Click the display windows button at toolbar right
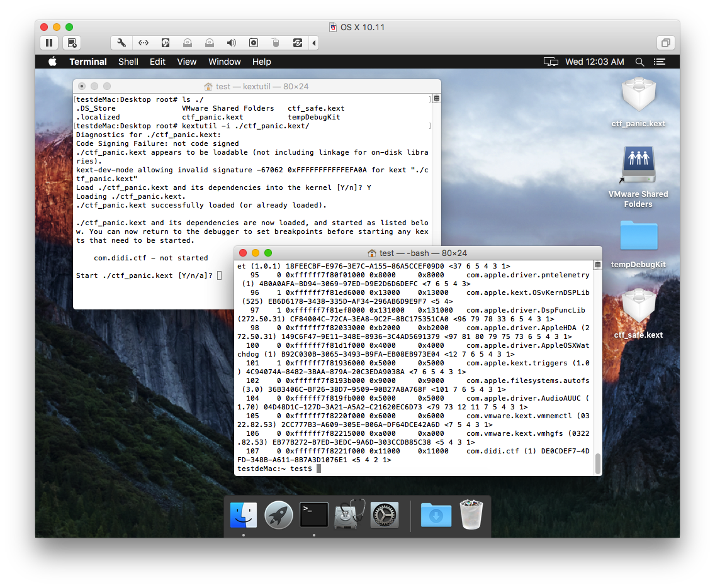Viewport: 715px width, 588px height. click(x=665, y=42)
